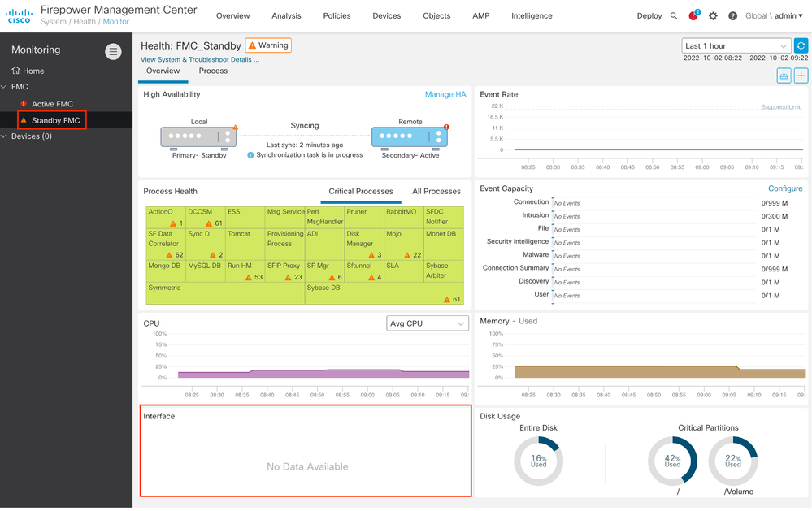The height and width of the screenshot is (511, 812).
Task: Click the Symmetric process tile
Action: click(226, 293)
